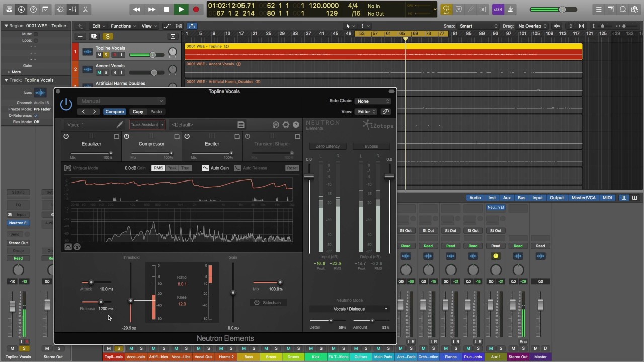This screenshot has width=644, height=362.
Task: Open Neutron help question mark icon
Action: click(296, 125)
